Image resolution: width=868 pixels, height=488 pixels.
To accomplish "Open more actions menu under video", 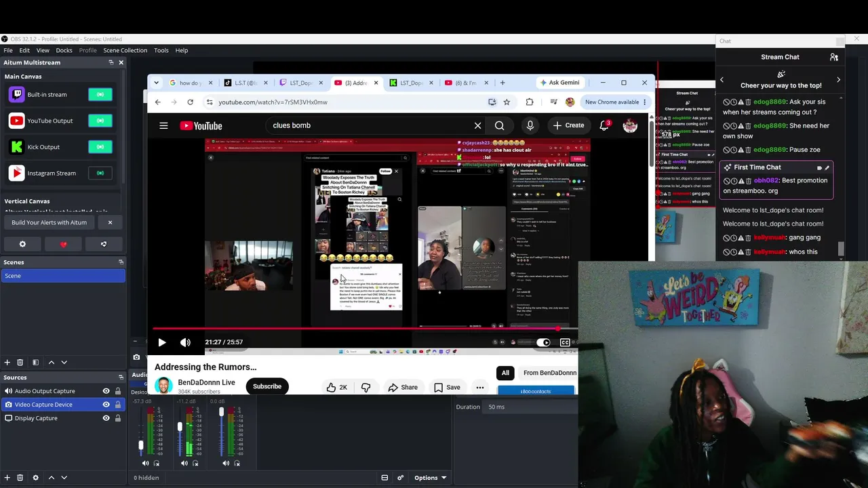I will pos(480,388).
